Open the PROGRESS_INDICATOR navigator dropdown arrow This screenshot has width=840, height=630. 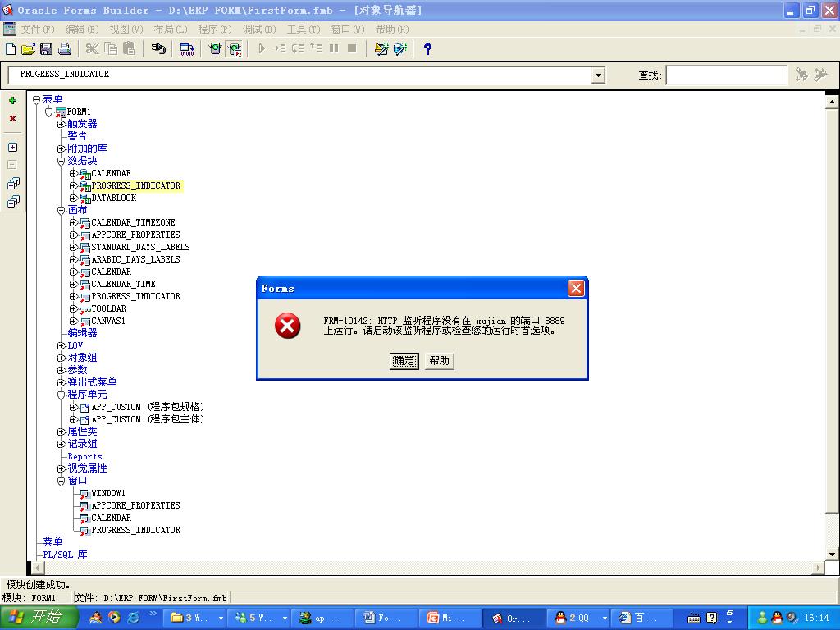tap(598, 75)
